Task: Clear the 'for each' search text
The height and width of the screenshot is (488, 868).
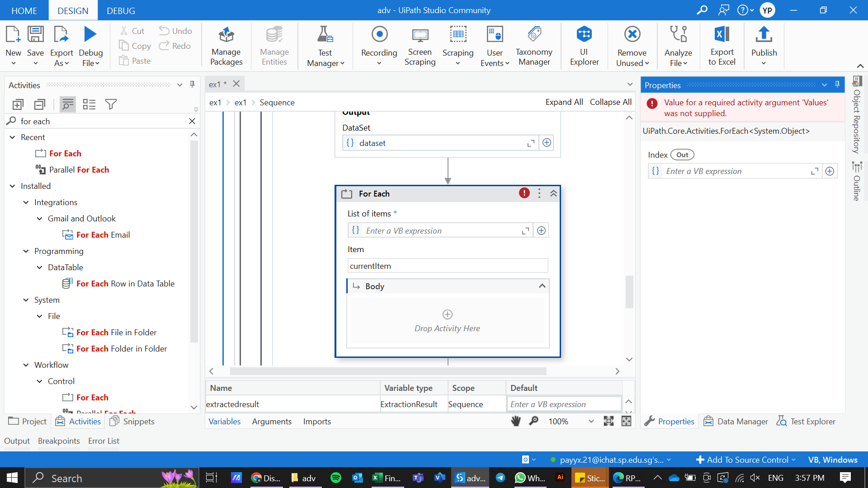Action: 192,121
